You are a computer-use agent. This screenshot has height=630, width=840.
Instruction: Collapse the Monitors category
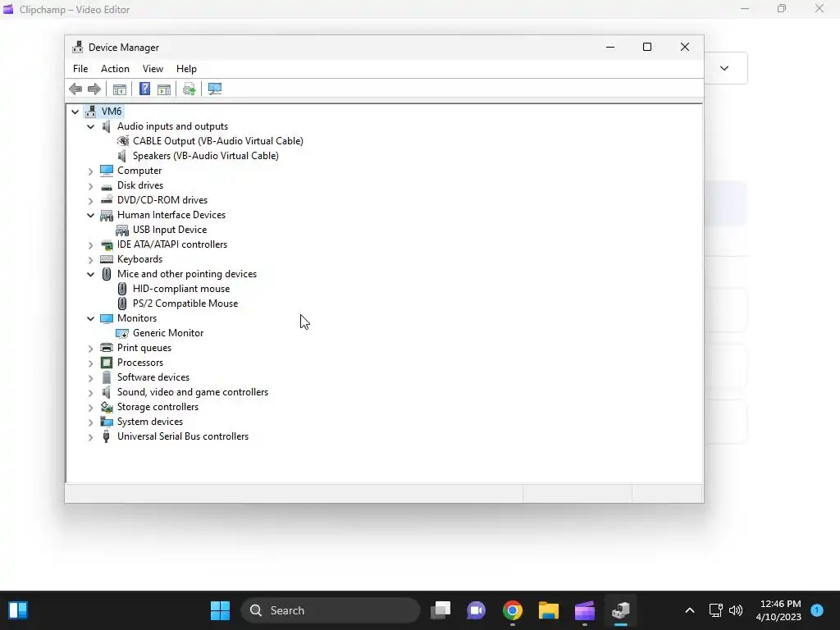pyautogui.click(x=90, y=318)
